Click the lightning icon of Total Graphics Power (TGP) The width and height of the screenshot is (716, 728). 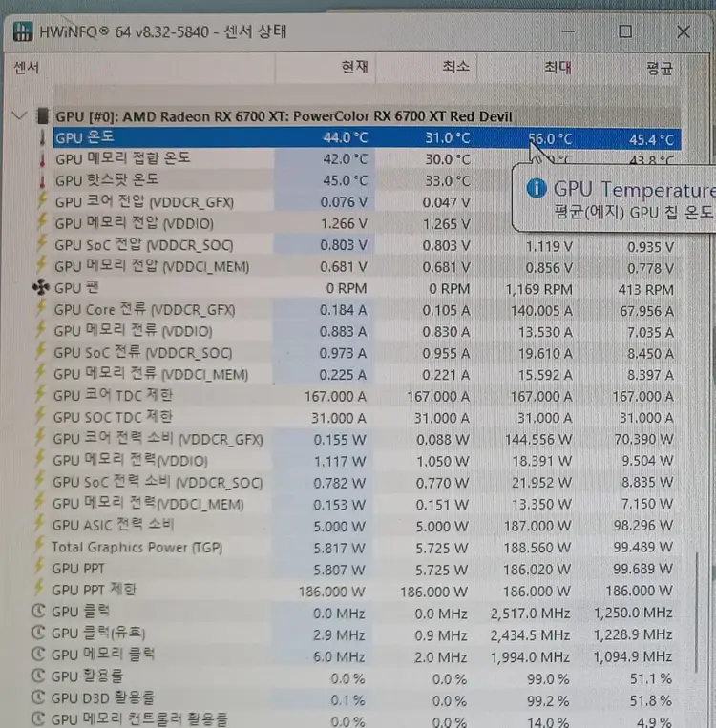tap(39, 547)
